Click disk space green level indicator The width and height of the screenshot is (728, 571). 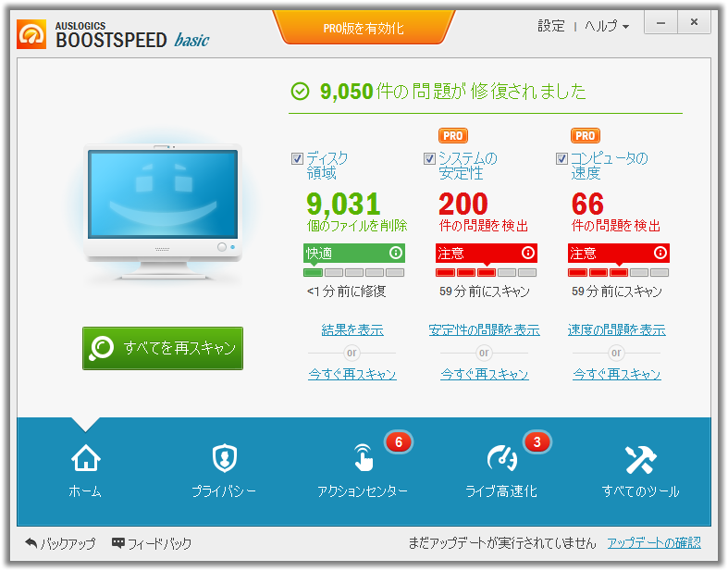tap(353, 272)
